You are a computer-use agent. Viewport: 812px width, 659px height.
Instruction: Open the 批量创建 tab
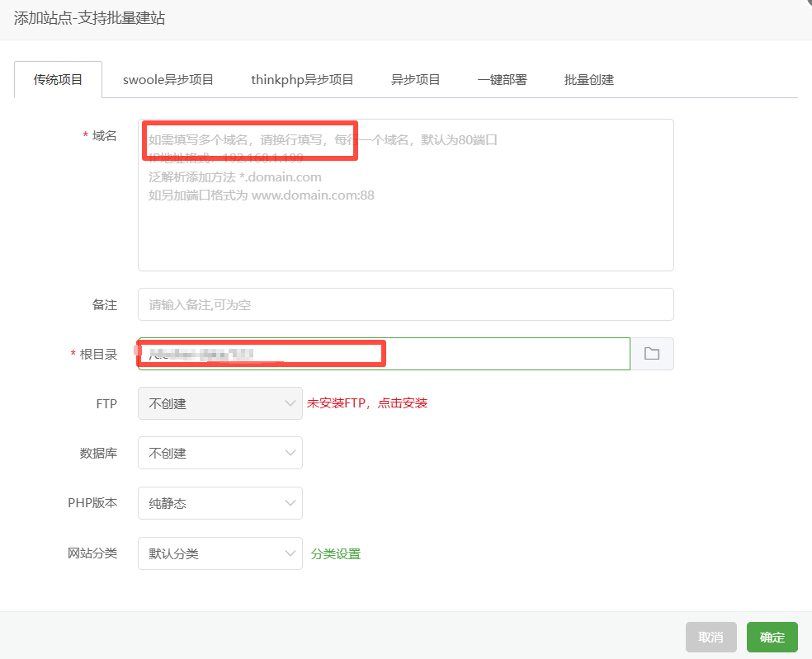(588, 80)
